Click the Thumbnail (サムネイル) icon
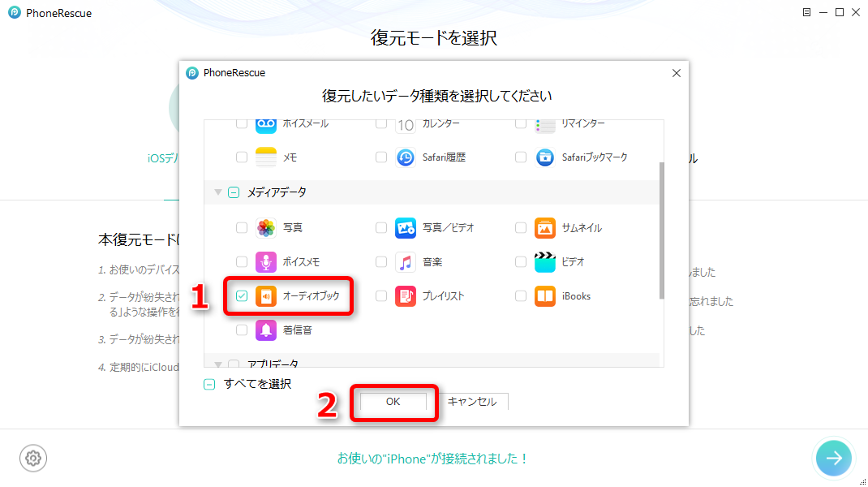Image resolution: width=868 pixels, height=487 pixels. 544,228
